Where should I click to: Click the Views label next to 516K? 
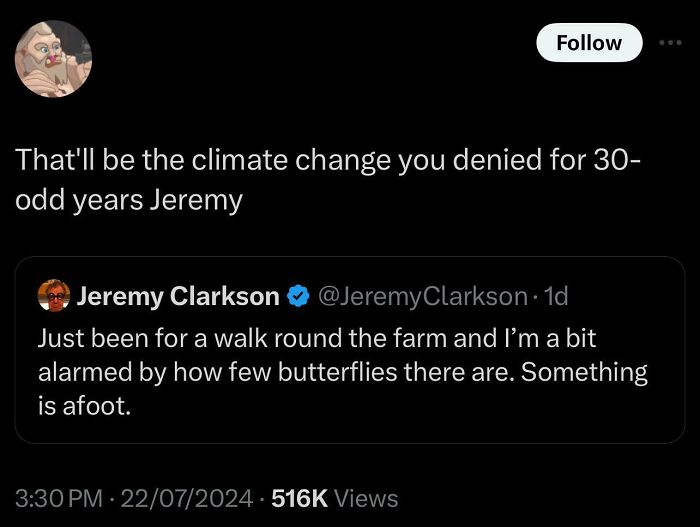point(364,498)
